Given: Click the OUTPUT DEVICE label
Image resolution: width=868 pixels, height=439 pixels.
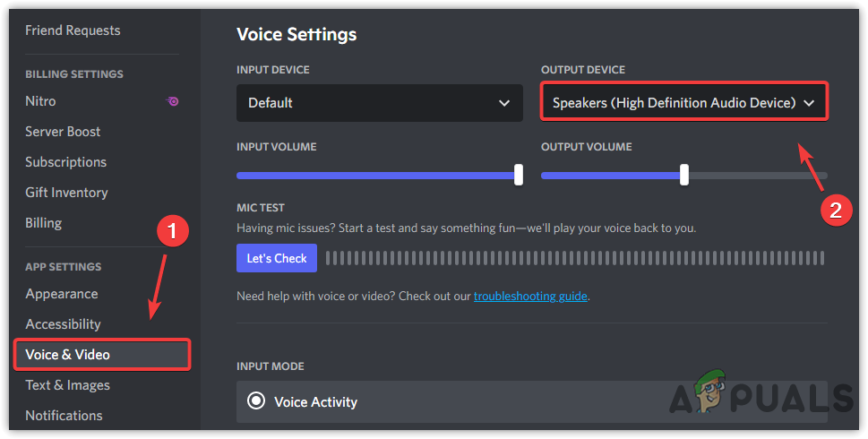Looking at the screenshot, I should click(x=583, y=70).
